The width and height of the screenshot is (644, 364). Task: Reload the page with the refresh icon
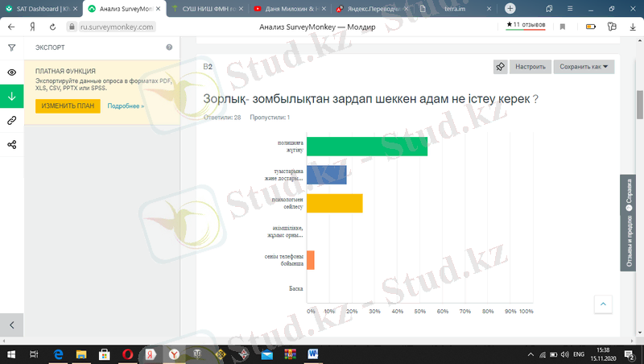(52, 27)
